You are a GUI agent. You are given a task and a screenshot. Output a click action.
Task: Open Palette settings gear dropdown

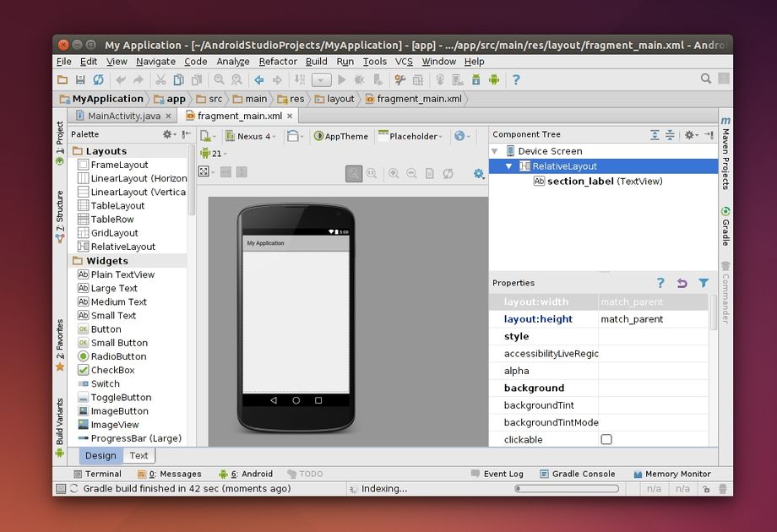click(170, 135)
